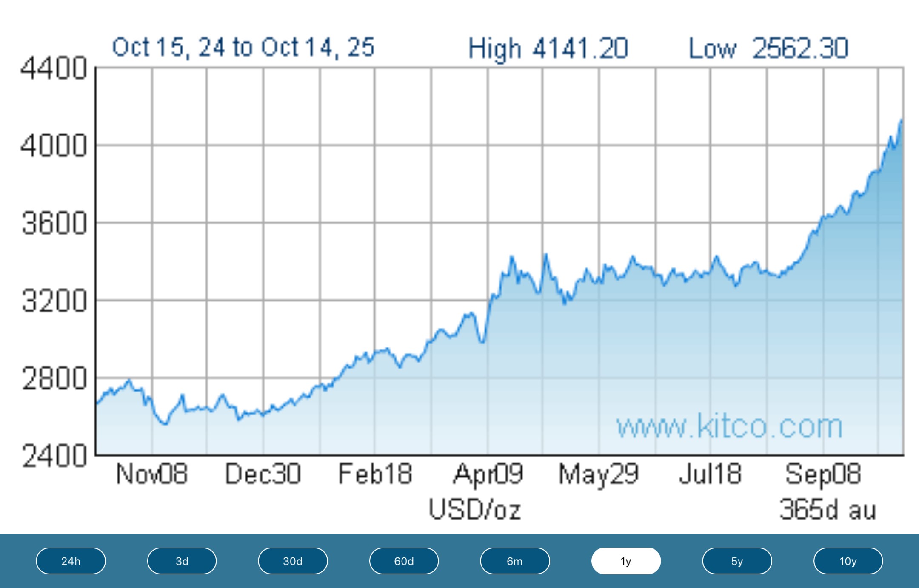Switch to 6m chart view

(x=515, y=561)
